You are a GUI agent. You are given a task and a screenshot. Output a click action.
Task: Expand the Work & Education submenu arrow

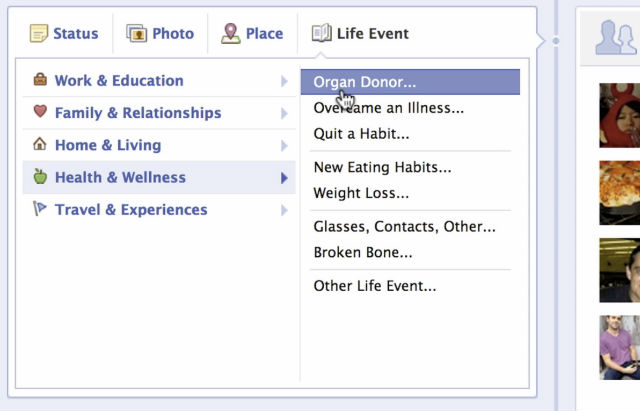[285, 81]
